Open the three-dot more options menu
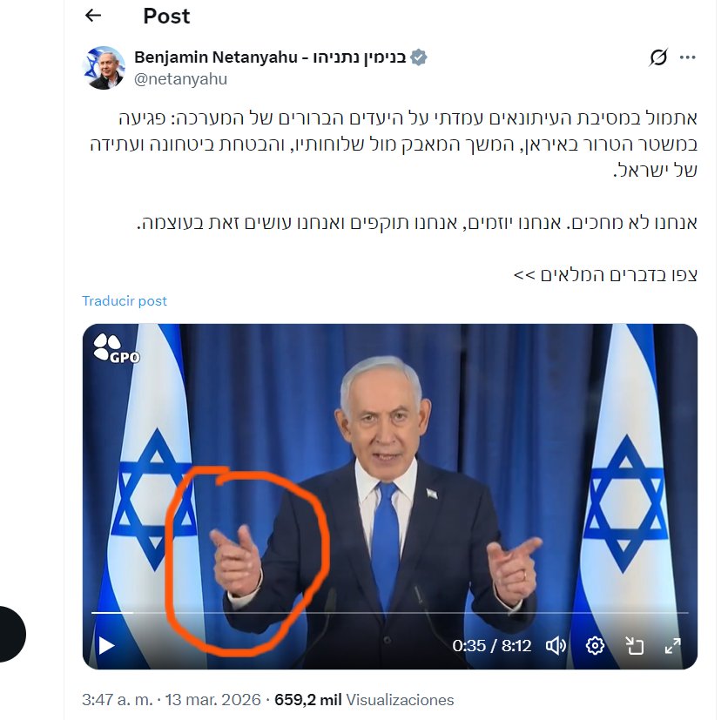The height and width of the screenshot is (720, 728). (x=688, y=57)
